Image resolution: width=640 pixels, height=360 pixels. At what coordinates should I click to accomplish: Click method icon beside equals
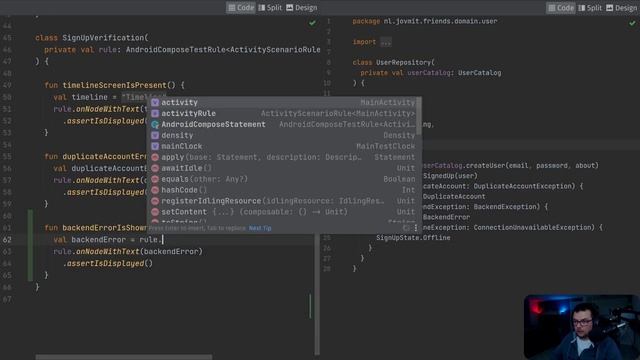point(155,179)
